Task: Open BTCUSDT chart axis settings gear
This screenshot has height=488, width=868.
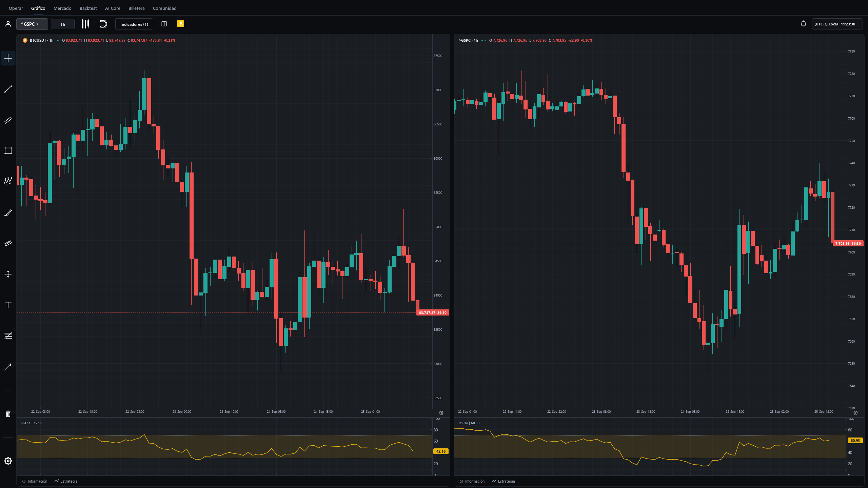Action: pos(441,413)
